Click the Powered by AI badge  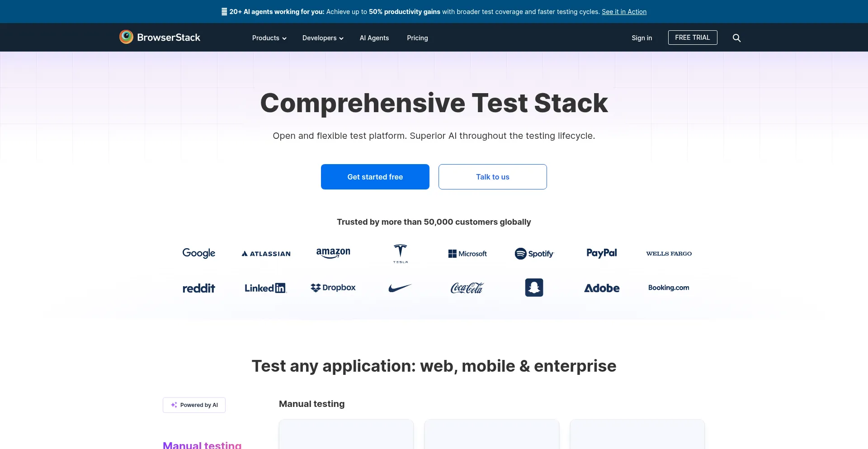point(194,405)
